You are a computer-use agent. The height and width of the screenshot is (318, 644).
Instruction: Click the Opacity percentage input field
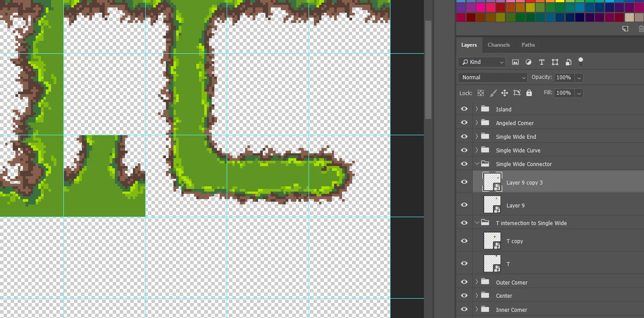(x=565, y=78)
